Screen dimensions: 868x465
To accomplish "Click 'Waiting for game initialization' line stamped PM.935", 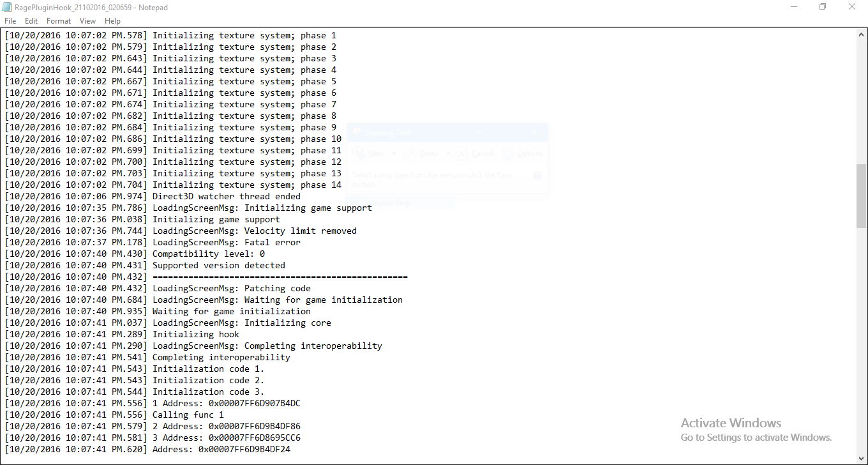I will (x=158, y=312).
